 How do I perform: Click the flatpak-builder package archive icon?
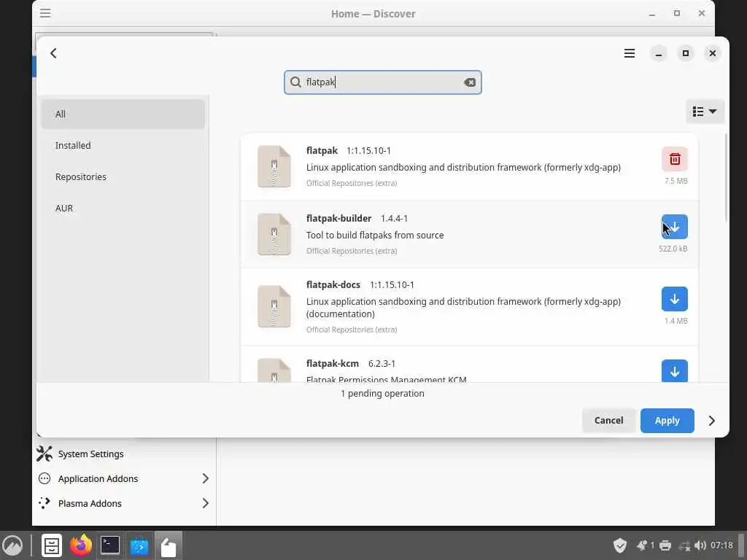(x=274, y=234)
